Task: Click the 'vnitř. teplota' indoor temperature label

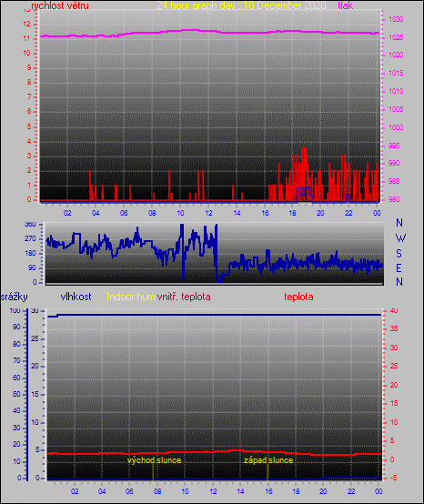Action: tap(184, 297)
